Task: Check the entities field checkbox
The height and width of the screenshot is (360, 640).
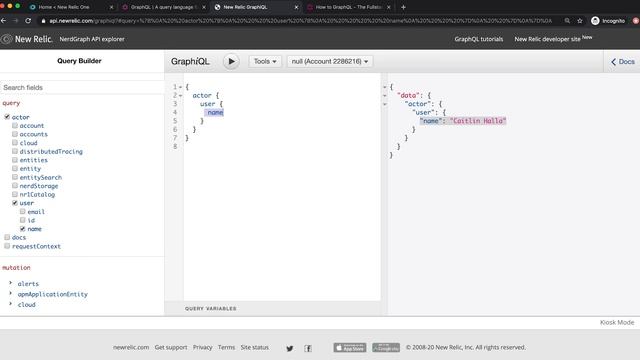Action: click(x=15, y=160)
